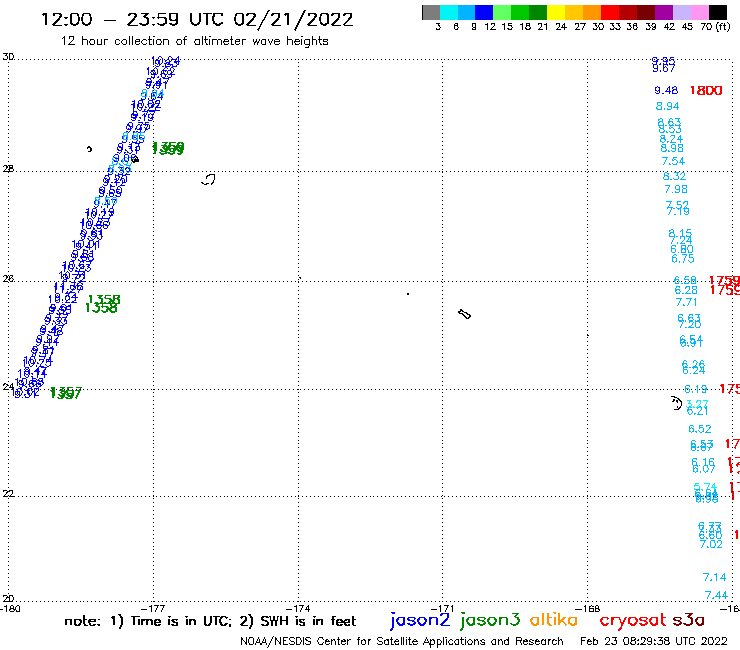This screenshot has height=650, width=740.
Task: Click the '22' latitude axis label
Action: pyautogui.click(x=8, y=493)
